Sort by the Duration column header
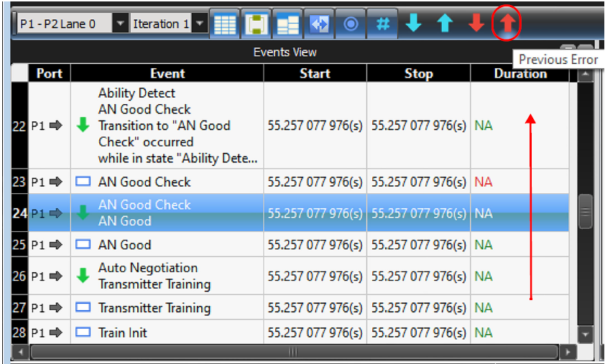605x364 pixels. [x=520, y=73]
